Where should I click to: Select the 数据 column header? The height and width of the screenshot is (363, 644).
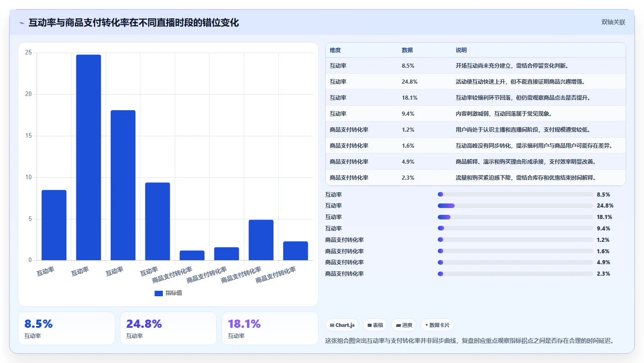coord(408,50)
